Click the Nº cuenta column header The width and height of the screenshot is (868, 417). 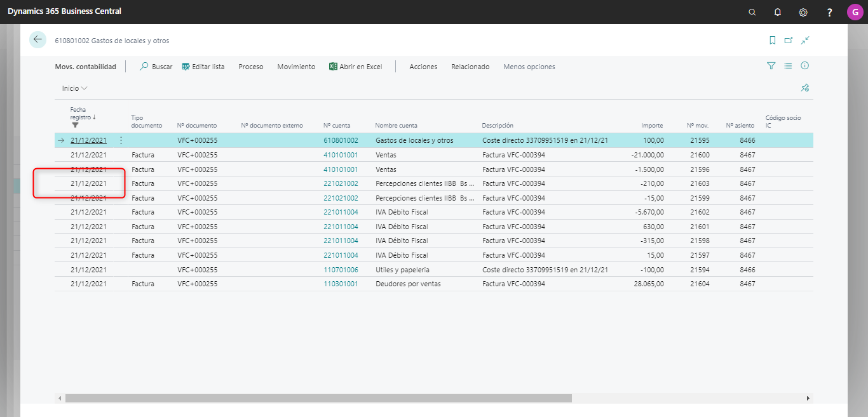(337, 126)
